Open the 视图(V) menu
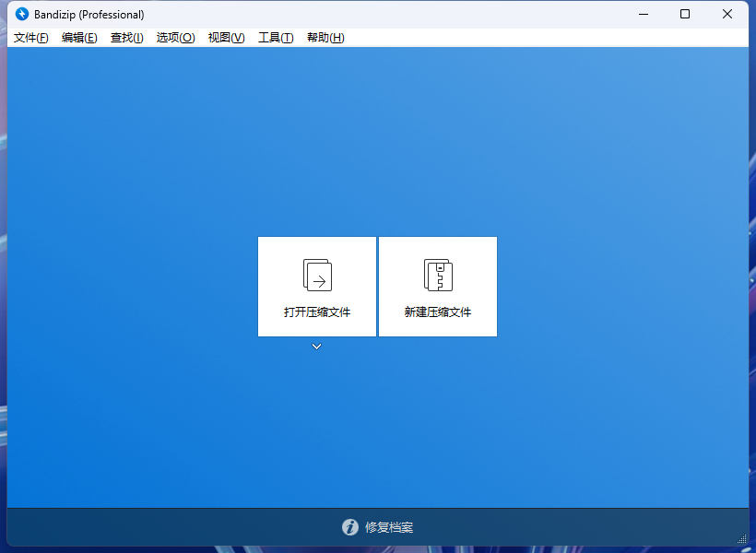 coord(226,38)
